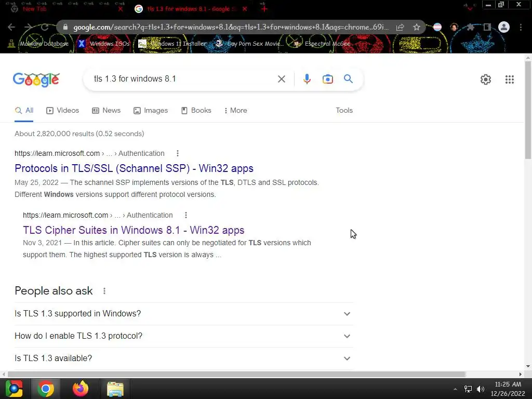Search by image with camera icon
This screenshot has height=399, width=532.
coord(328,79)
